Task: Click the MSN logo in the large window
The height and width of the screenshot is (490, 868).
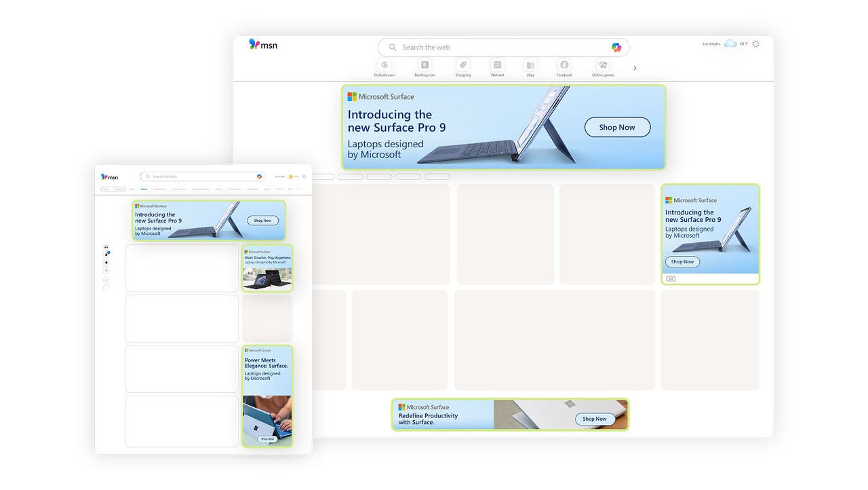Action: tap(263, 45)
